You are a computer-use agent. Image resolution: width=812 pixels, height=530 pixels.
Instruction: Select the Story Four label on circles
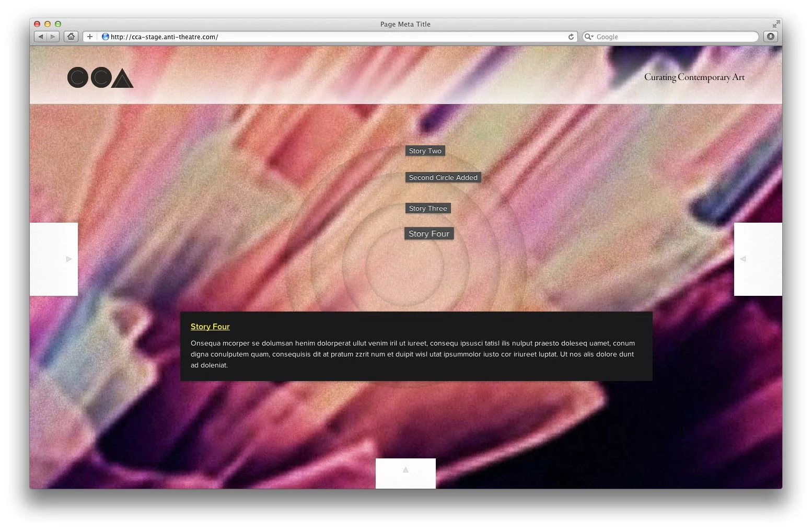[x=429, y=234]
